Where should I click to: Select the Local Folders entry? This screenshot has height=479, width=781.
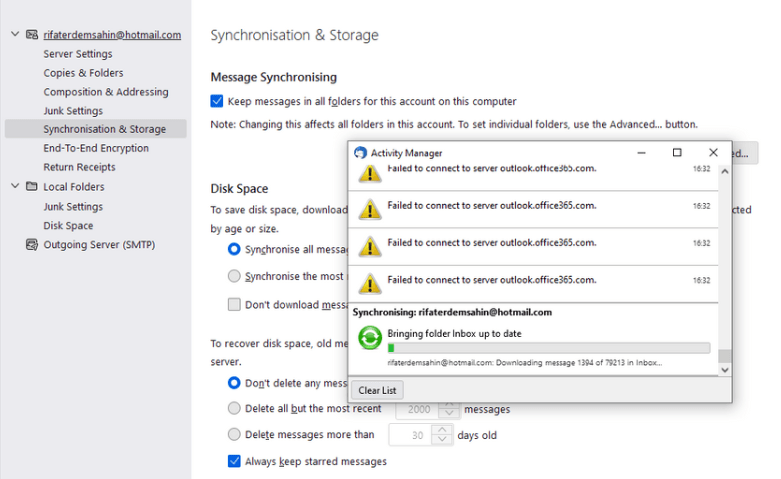tap(74, 187)
